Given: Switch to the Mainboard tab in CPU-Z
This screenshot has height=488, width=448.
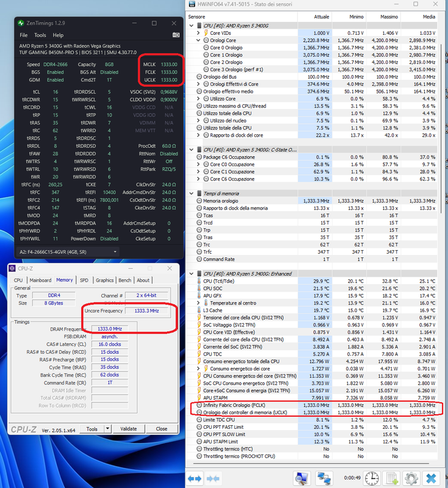Looking at the screenshot, I should click(x=40, y=280).
